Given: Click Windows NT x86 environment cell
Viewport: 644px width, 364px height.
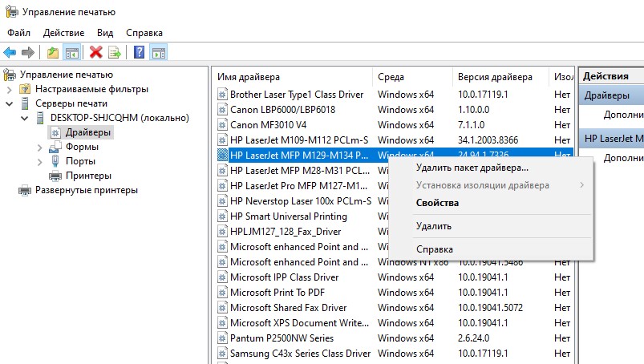Looking at the screenshot, I should tap(413, 262).
